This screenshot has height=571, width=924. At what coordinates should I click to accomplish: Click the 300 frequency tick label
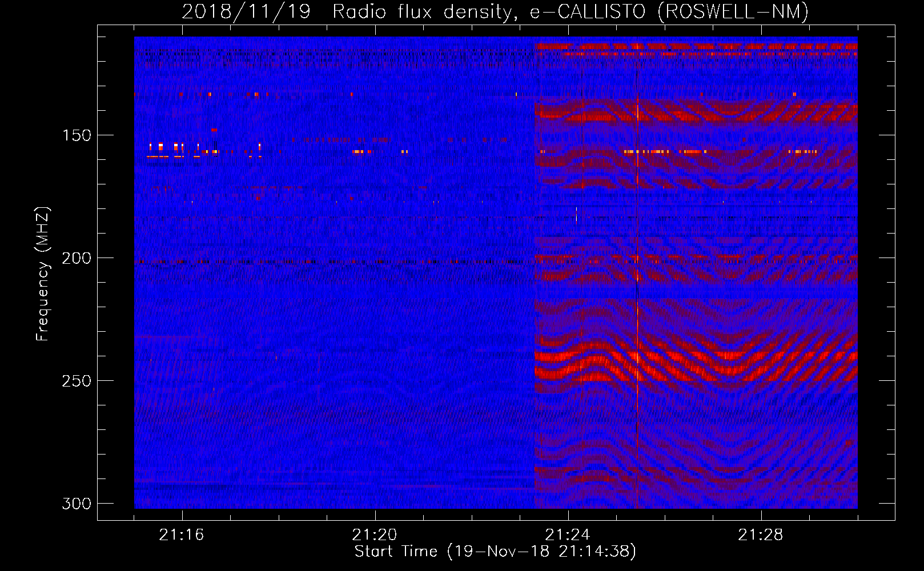(77, 504)
